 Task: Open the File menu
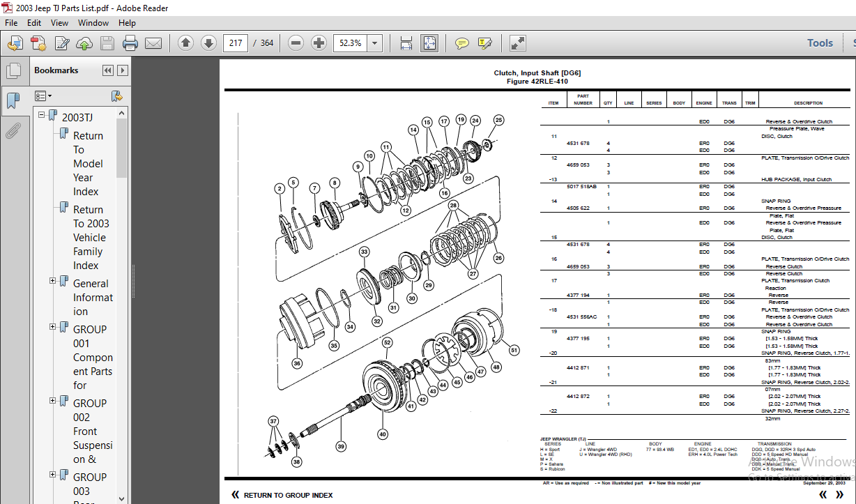coord(12,22)
